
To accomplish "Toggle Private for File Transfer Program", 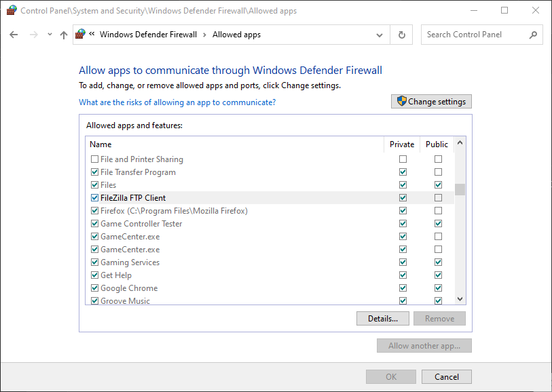I will pyautogui.click(x=403, y=172).
